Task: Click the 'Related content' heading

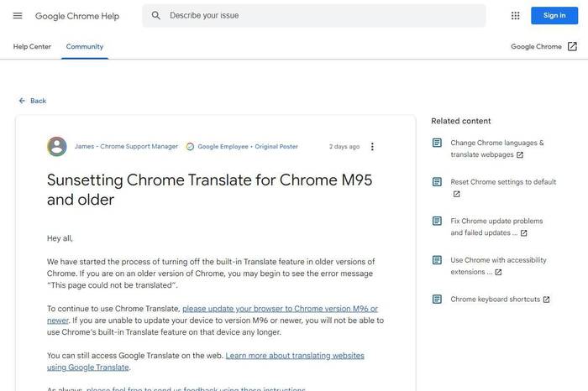Action: click(460, 121)
